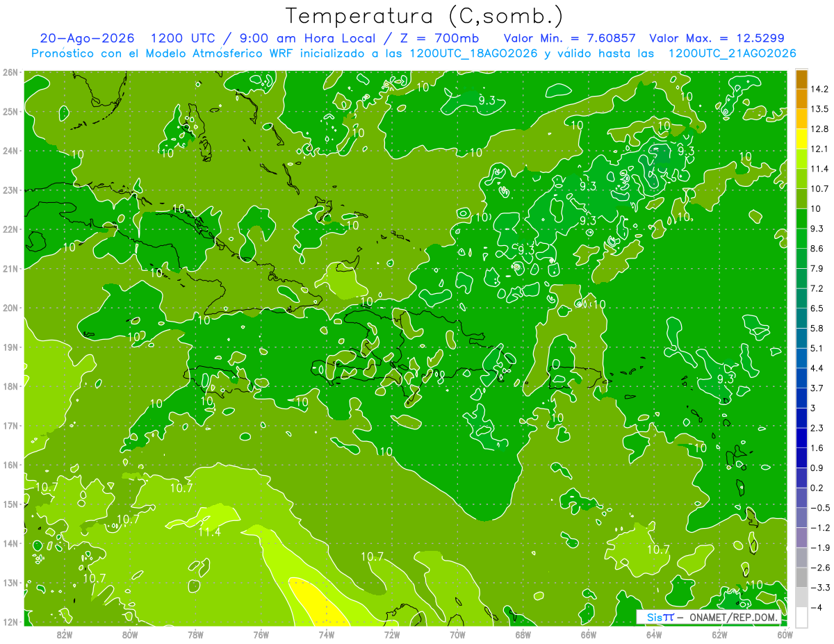Click the 66W longitude axis label
This screenshot has height=644, width=834.
[589, 634]
